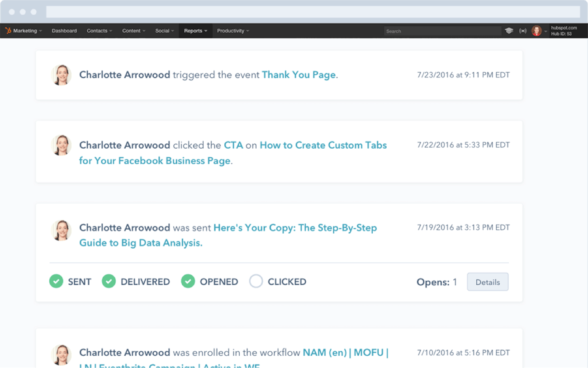Expand the Social dropdown menu

pos(165,31)
